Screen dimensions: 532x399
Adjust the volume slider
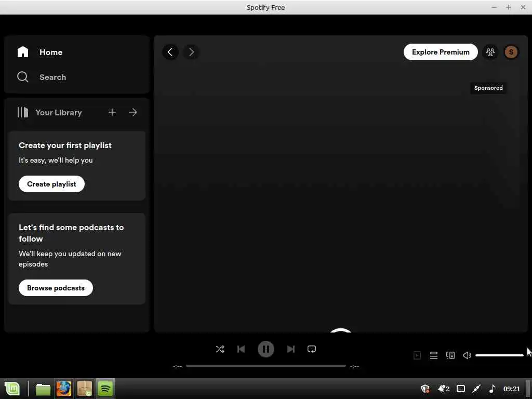[x=499, y=355]
